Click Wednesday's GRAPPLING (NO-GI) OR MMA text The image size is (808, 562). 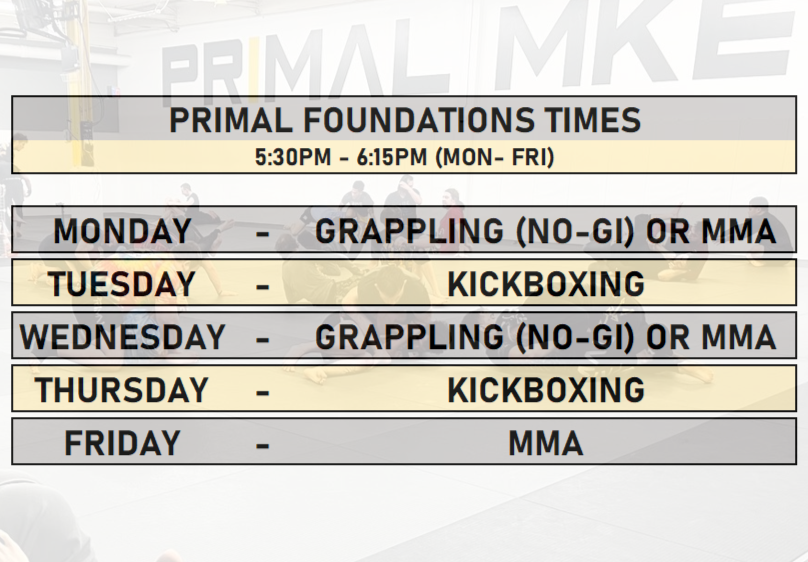pyautogui.click(x=546, y=337)
